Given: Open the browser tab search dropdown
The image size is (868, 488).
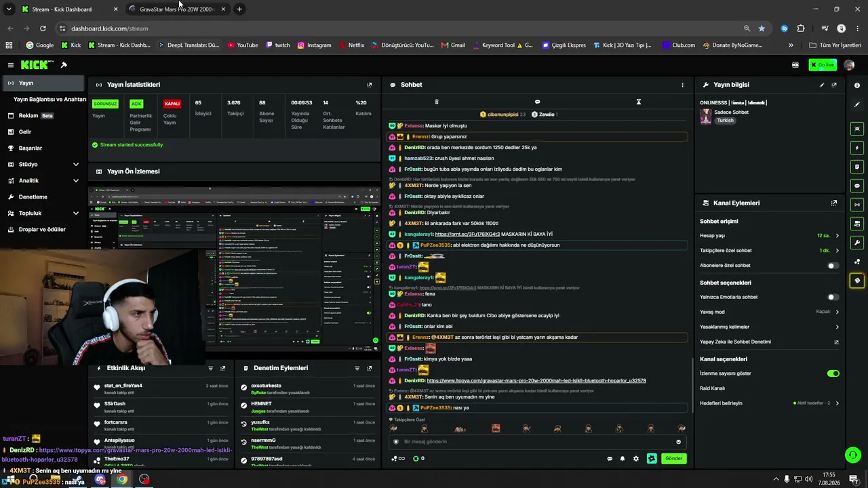Looking at the screenshot, I should 9,9.
